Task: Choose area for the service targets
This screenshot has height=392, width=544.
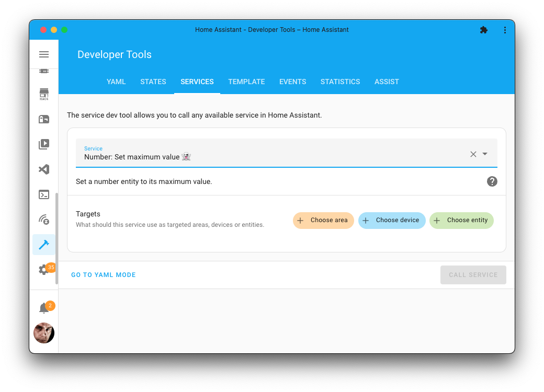Action: pyautogui.click(x=323, y=220)
